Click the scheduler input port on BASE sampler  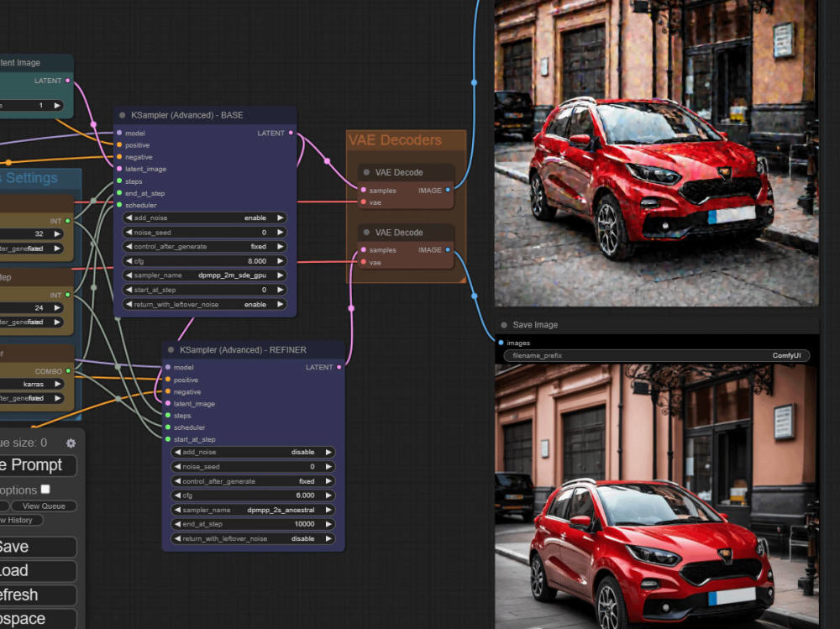[119, 205]
